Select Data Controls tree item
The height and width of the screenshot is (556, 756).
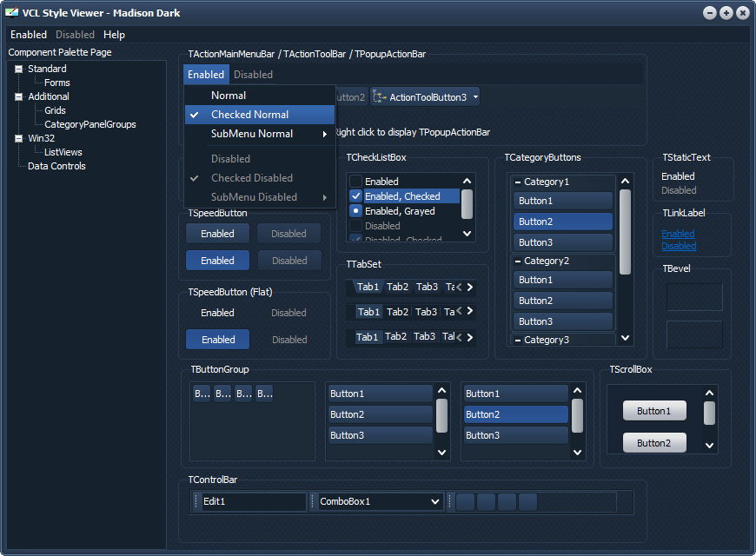56,167
